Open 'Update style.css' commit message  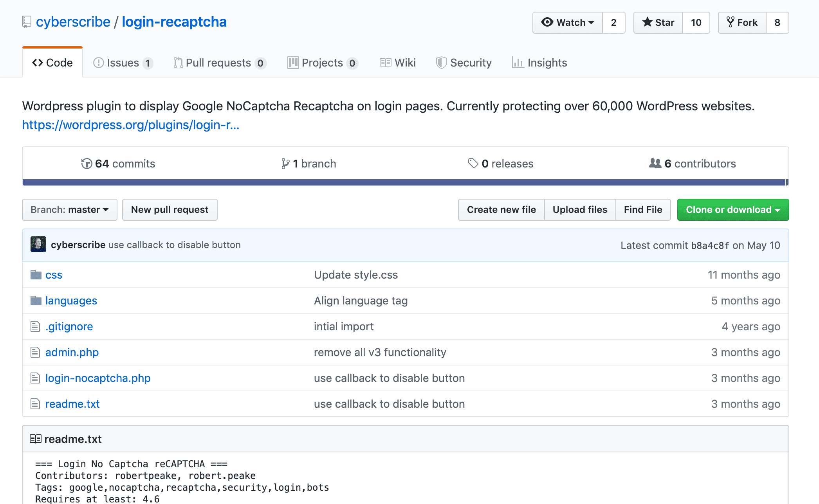[x=356, y=275]
